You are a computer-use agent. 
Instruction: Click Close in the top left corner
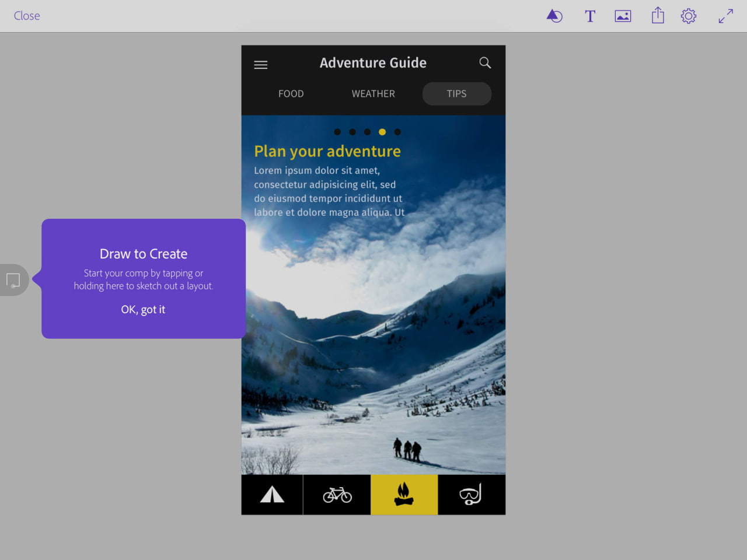[x=26, y=16]
